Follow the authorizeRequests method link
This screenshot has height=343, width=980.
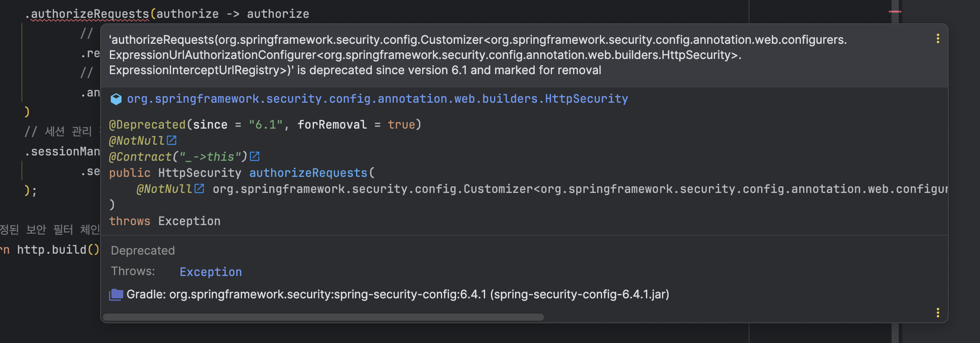[308, 173]
